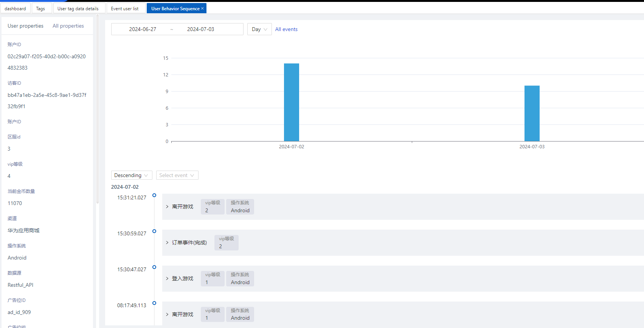The height and width of the screenshot is (328, 644).
Task: Switch to the dashboard tab
Action: 16,8
